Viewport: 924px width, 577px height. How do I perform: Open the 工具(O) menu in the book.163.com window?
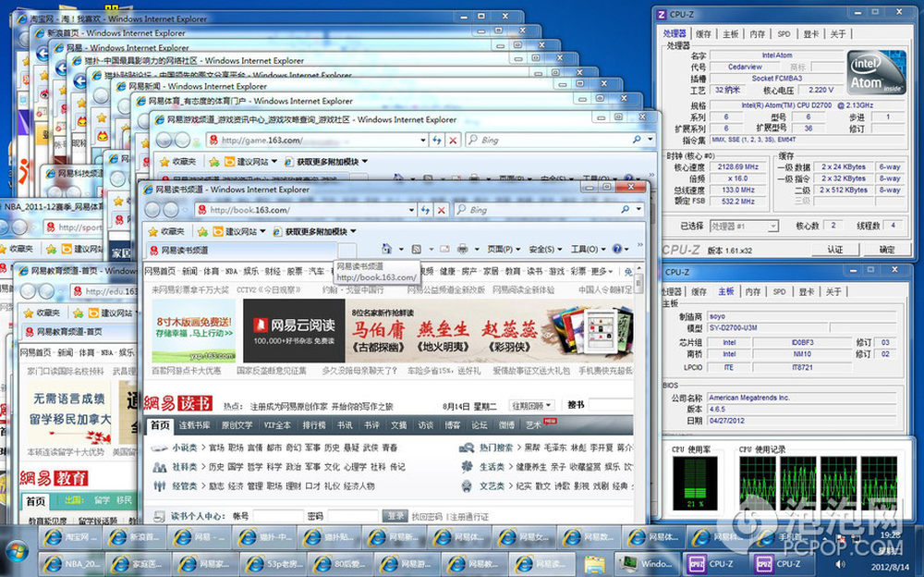click(x=588, y=249)
